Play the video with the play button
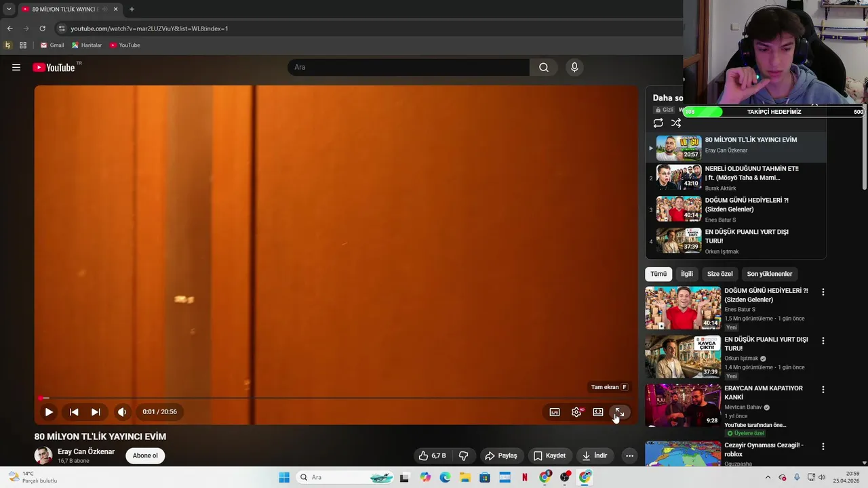This screenshot has height=488, width=868. tap(49, 411)
